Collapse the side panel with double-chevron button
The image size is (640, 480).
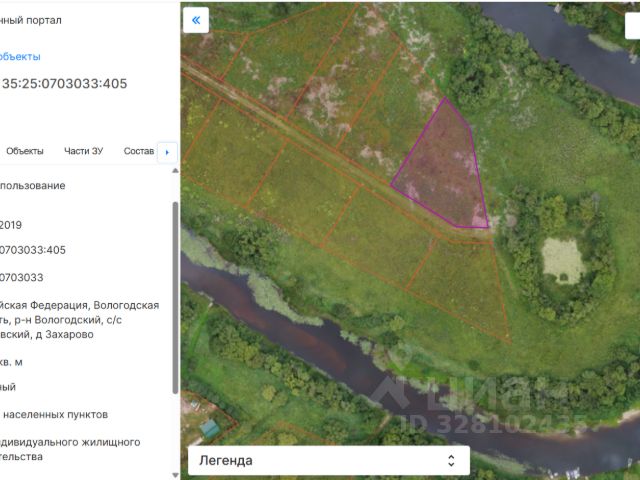(x=196, y=19)
